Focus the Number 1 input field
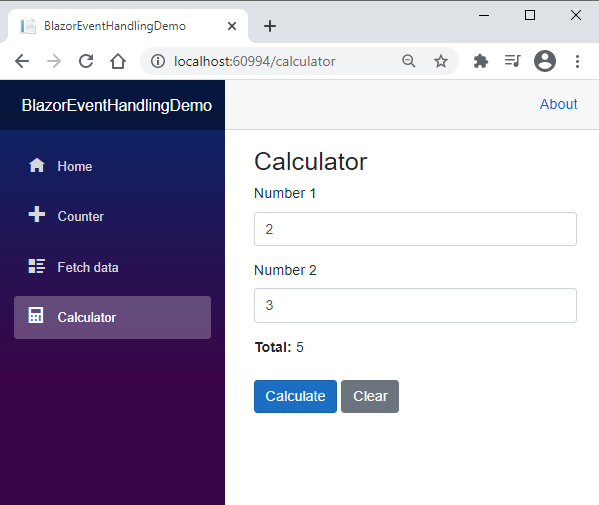The image size is (599, 505). pyautogui.click(x=415, y=229)
